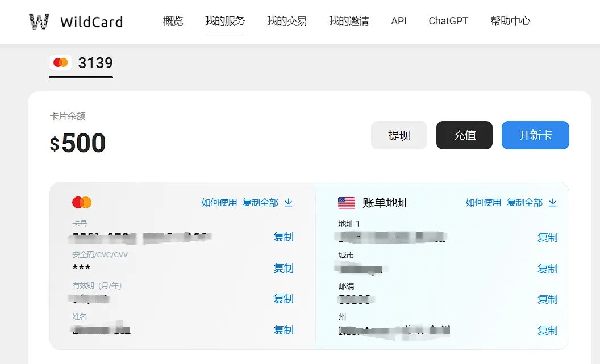This screenshot has width=600, height=364.
Task: Copy the CVC security code
Action: point(283,268)
